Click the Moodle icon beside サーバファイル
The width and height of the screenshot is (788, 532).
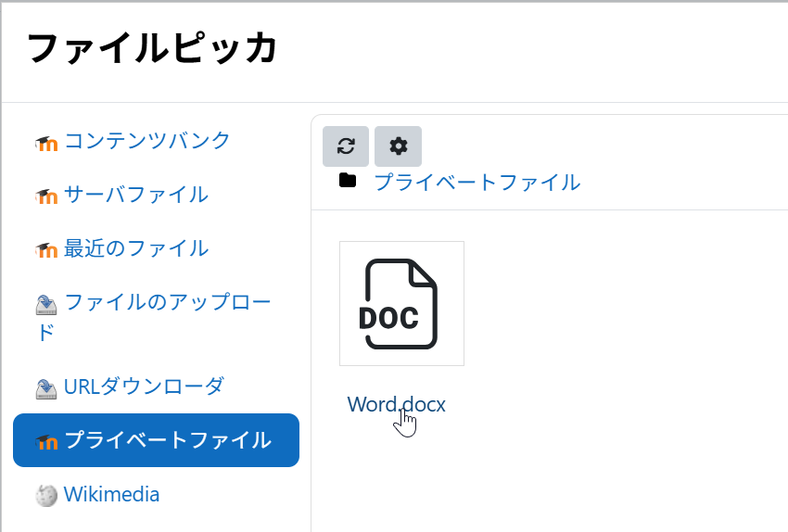[x=46, y=196]
